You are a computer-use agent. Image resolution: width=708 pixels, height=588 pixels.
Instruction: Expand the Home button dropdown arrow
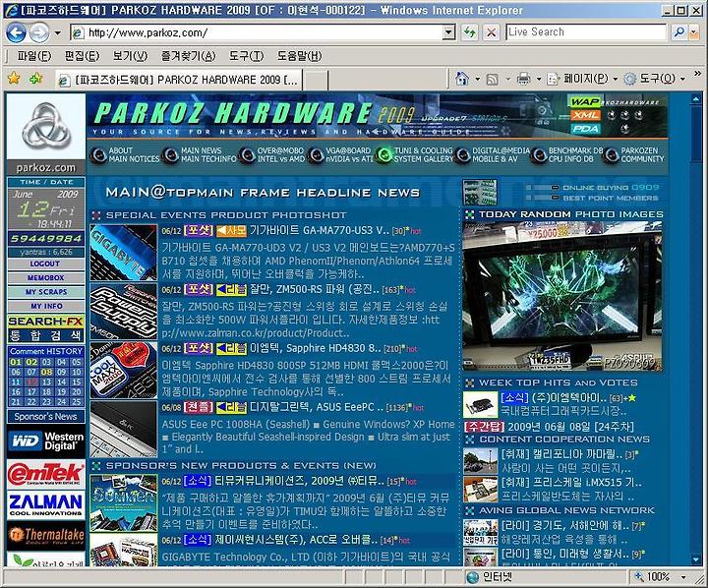[477, 79]
